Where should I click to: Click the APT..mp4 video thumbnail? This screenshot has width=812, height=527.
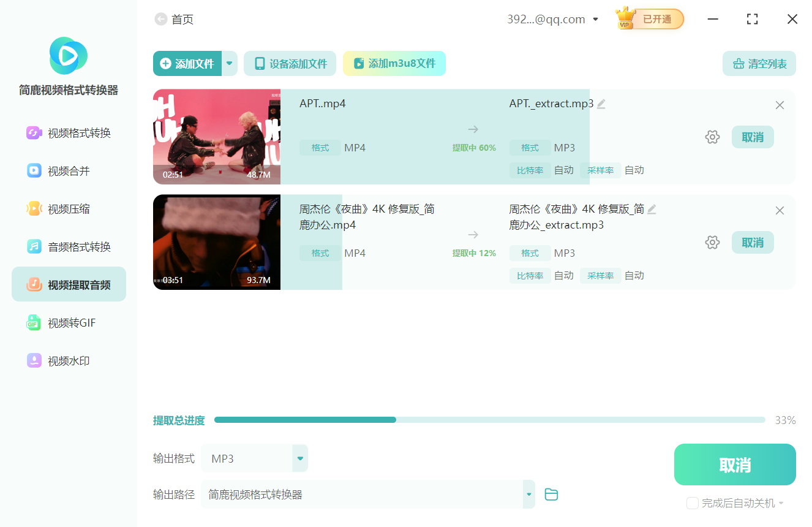pyautogui.click(x=217, y=137)
